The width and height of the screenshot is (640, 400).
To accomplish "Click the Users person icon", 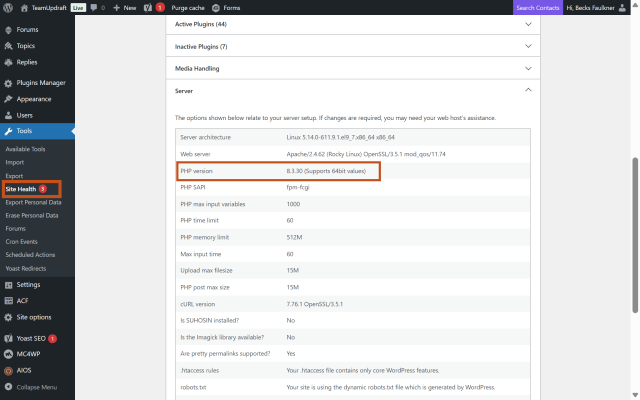I will click(8, 116).
